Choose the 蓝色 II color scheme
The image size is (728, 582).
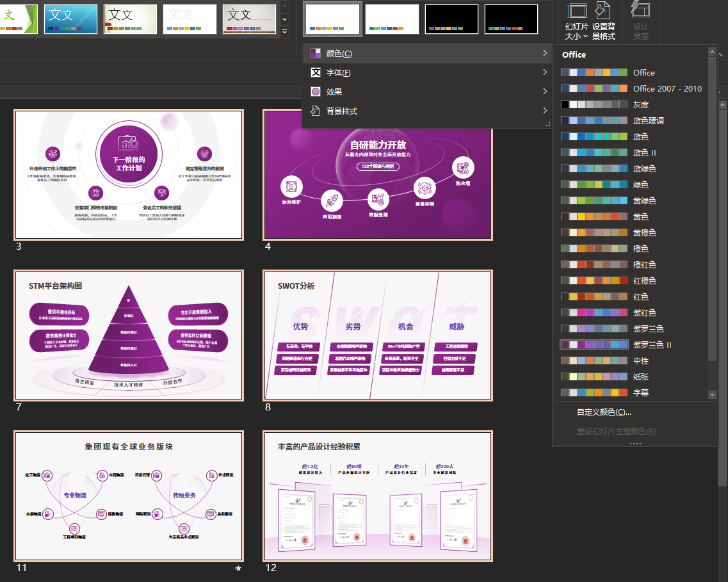coord(631,152)
